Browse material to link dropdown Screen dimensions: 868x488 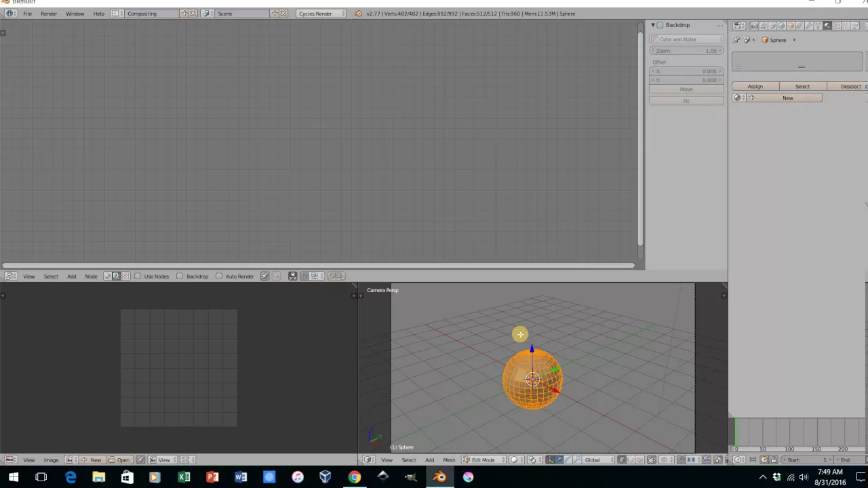point(738,98)
